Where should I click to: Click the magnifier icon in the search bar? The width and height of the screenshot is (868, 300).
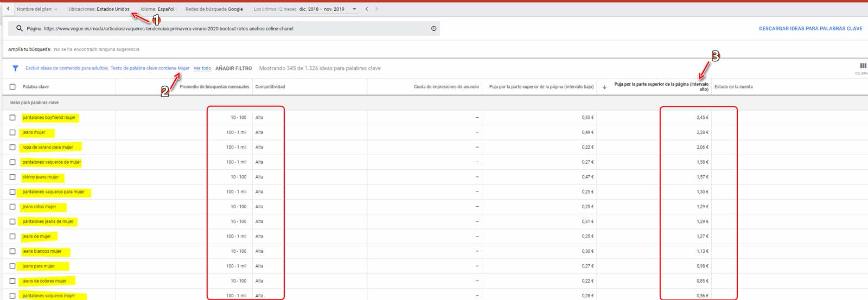20,29
